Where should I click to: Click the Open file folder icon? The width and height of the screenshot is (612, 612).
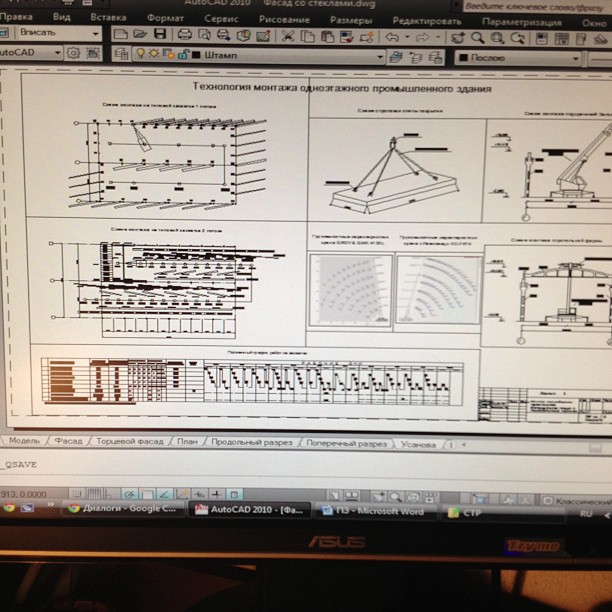click(x=140, y=34)
